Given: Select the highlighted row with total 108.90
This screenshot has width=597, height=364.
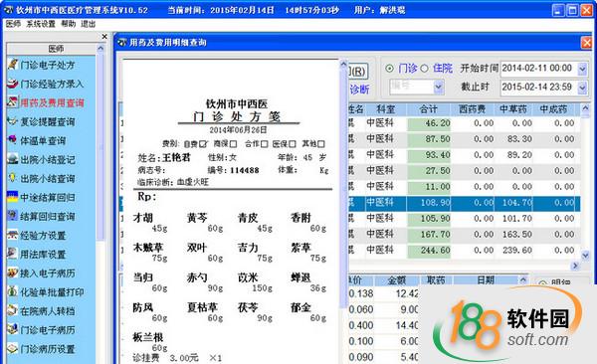Looking at the screenshot, I should pyautogui.click(x=464, y=203).
